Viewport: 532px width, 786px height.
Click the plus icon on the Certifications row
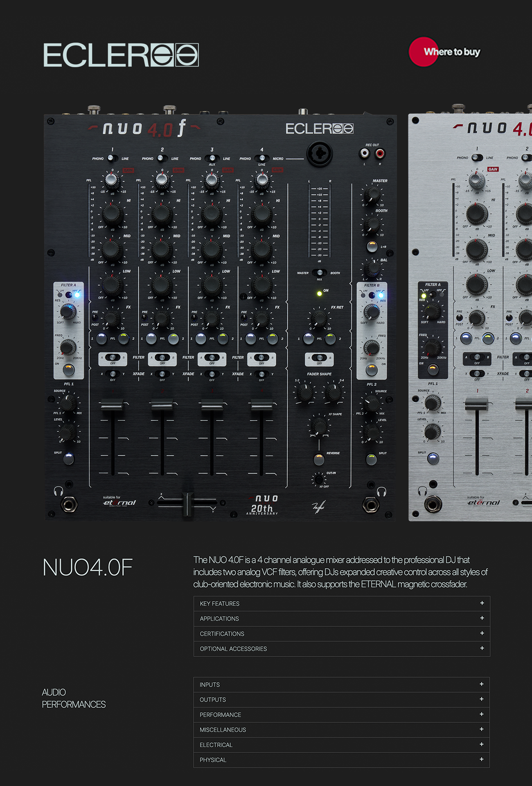point(482,633)
